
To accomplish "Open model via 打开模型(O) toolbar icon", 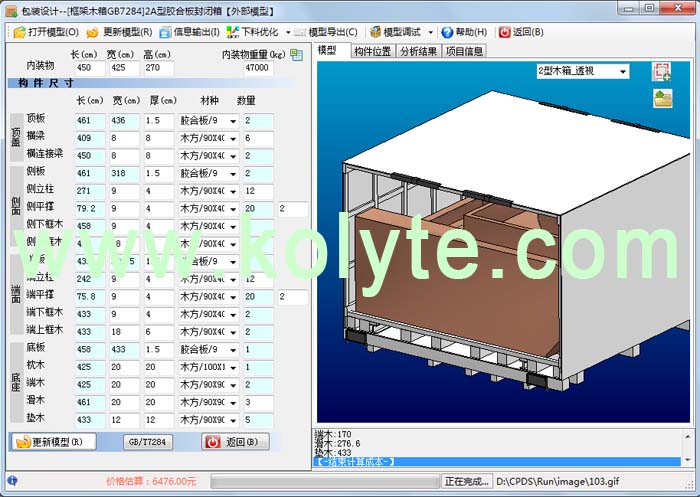I will [x=20, y=32].
